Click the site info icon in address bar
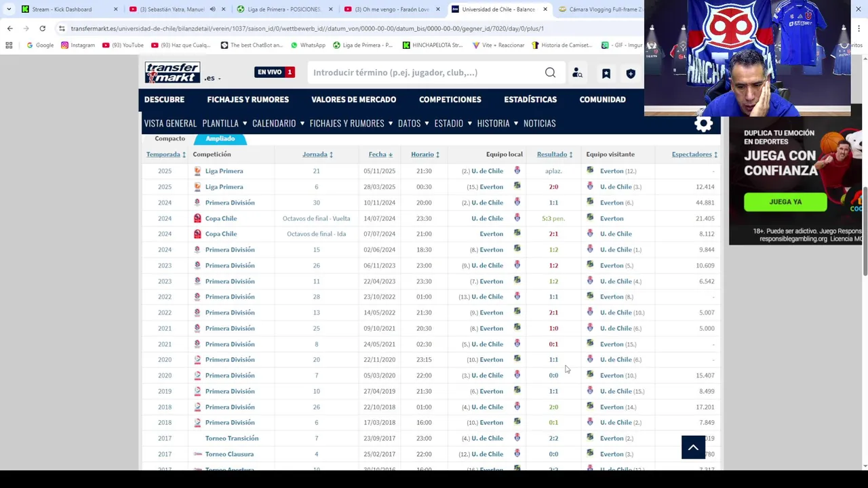868x488 pixels. click(x=62, y=28)
